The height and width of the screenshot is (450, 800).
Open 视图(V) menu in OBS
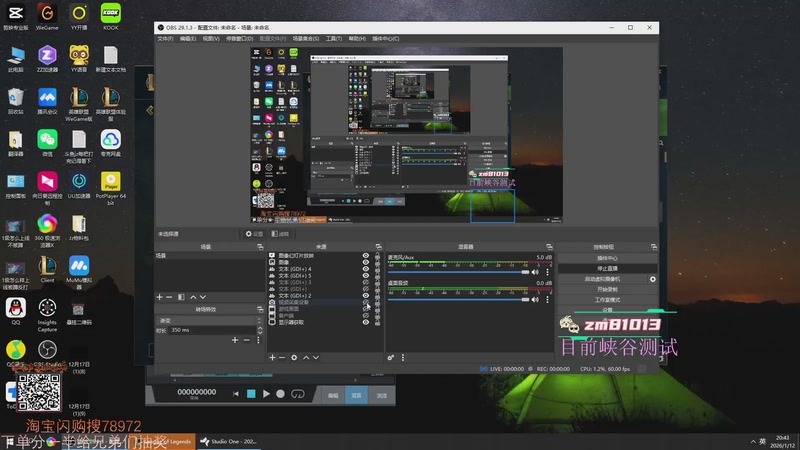pos(211,39)
